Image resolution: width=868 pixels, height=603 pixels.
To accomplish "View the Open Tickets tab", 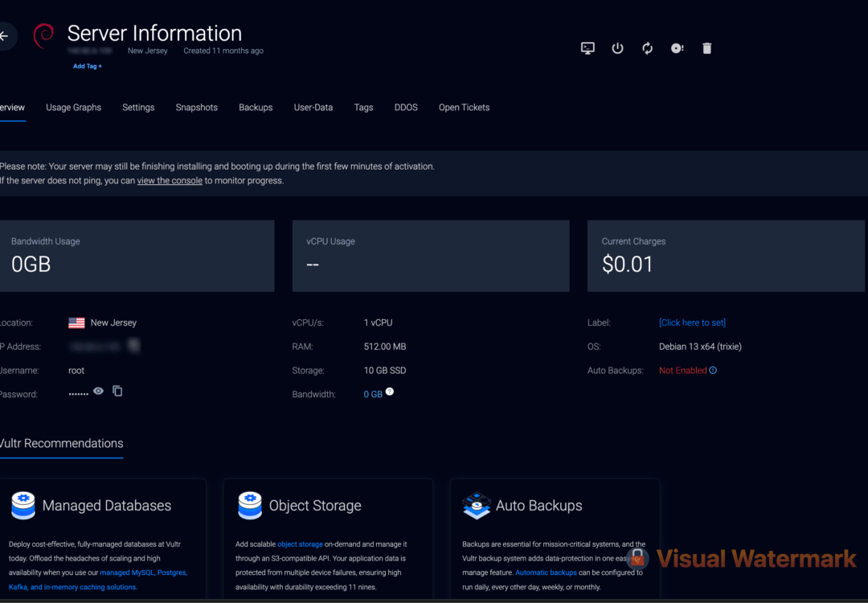I will (465, 108).
